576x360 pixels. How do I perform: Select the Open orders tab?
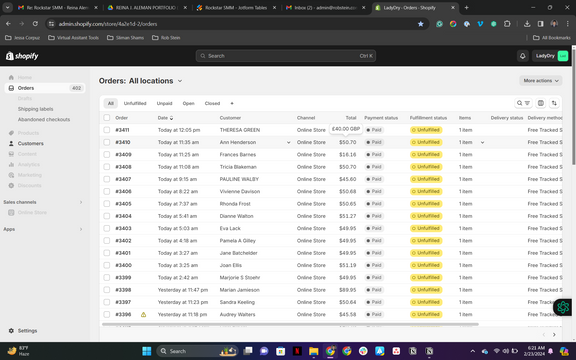tap(188, 104)
